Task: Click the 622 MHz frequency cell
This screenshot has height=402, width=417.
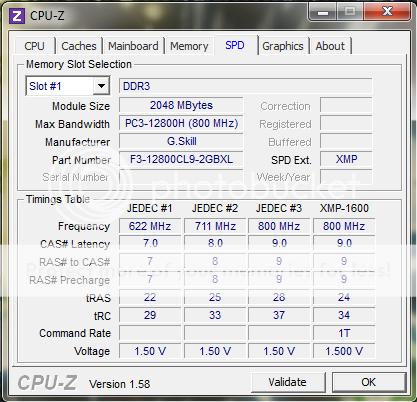Action: [150, 226]
